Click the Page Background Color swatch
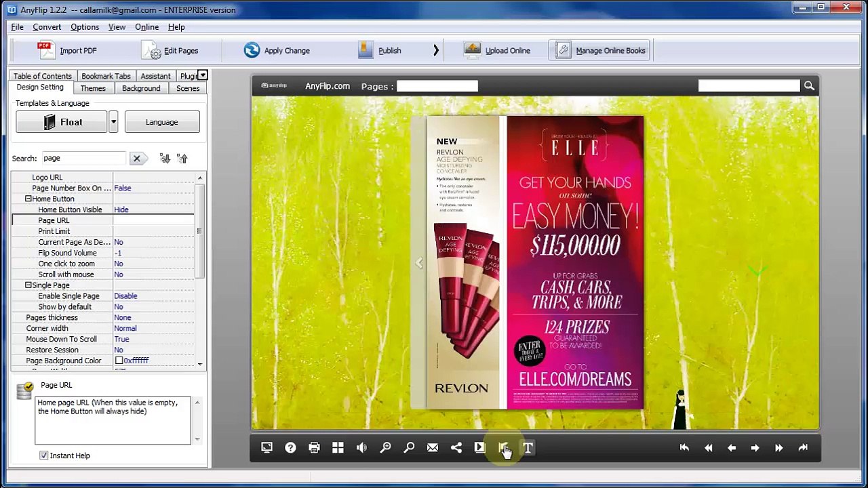 click(x=119, y=361)
